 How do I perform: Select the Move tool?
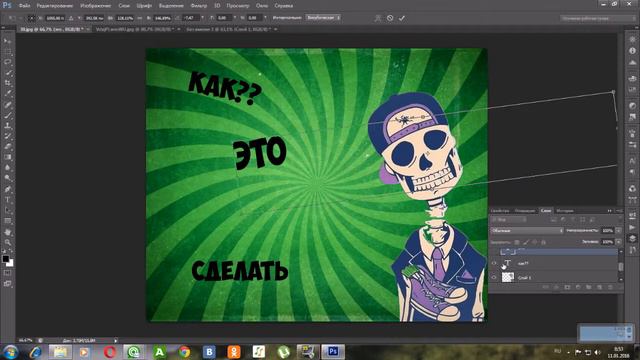click(7, 41)
